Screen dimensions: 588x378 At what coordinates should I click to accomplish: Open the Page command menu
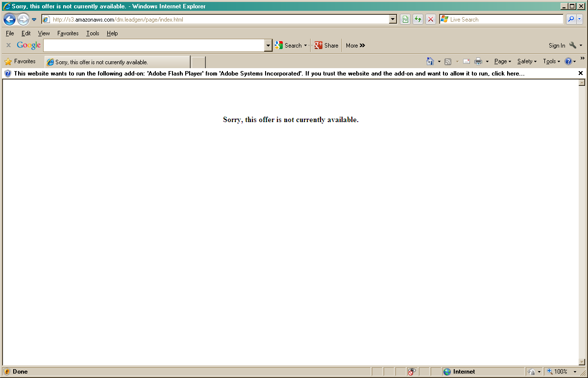pyautogui.click(x=502, y=62)
